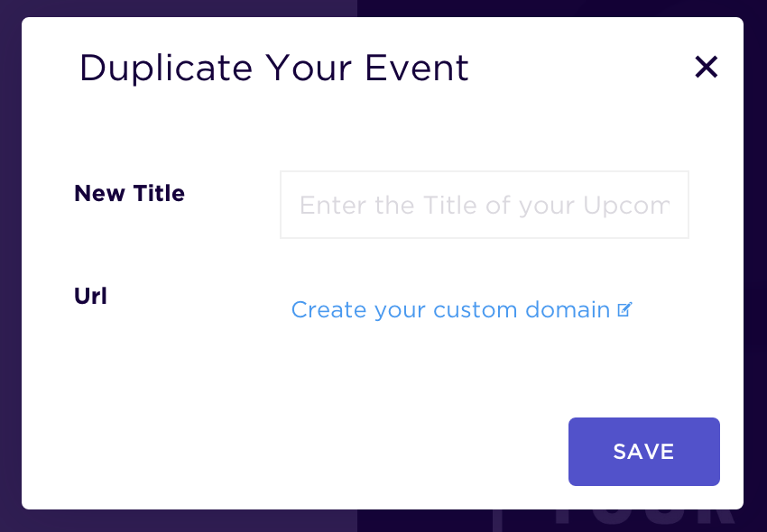The width and height of the screenshot is (767, 532).
Task: Open the Create your custom domain link
Action: click(x=461, y=310)
